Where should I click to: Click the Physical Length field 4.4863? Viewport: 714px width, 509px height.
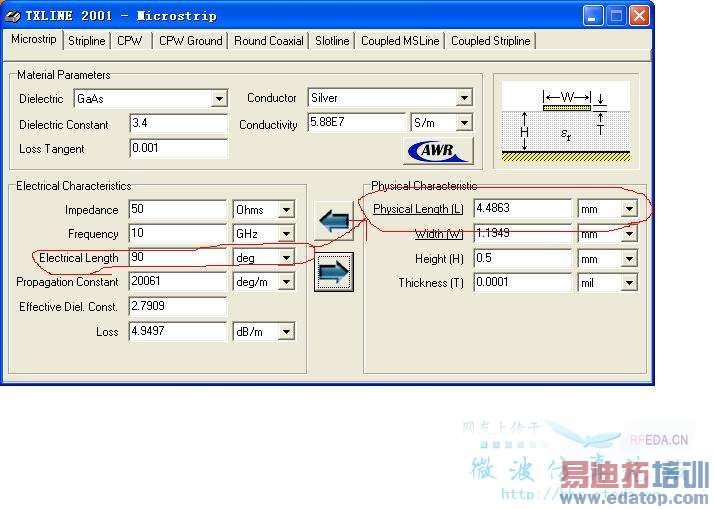pos(523,209)
